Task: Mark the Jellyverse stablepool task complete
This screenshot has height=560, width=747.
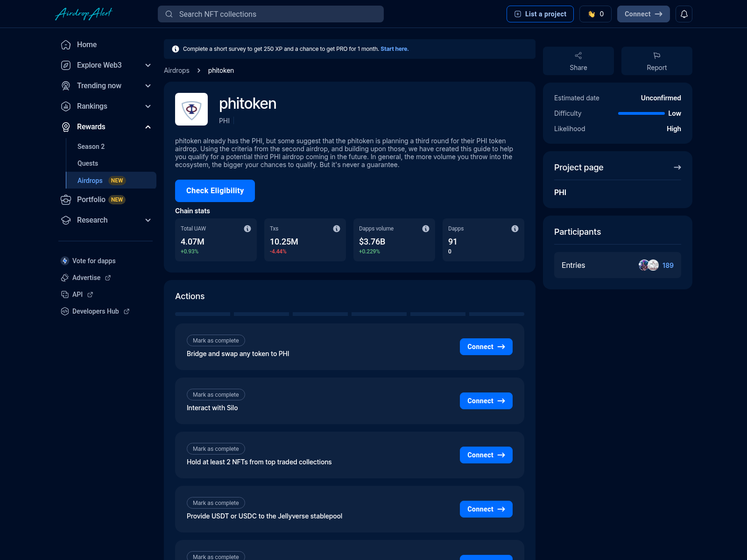Action: (215, 503)
